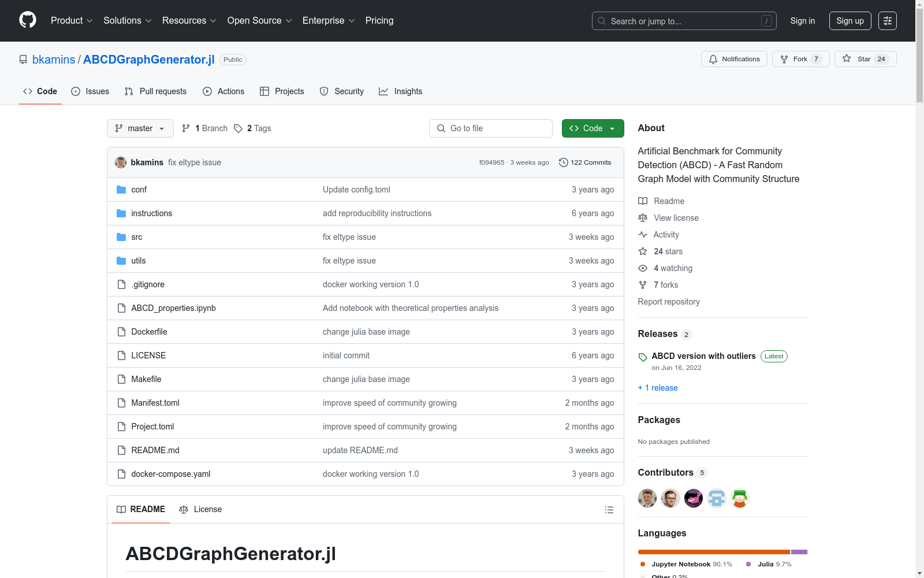The width and height of the screenshot is (924, 578).
Task: Click the Sign in link
Action: tap(803, 21)
